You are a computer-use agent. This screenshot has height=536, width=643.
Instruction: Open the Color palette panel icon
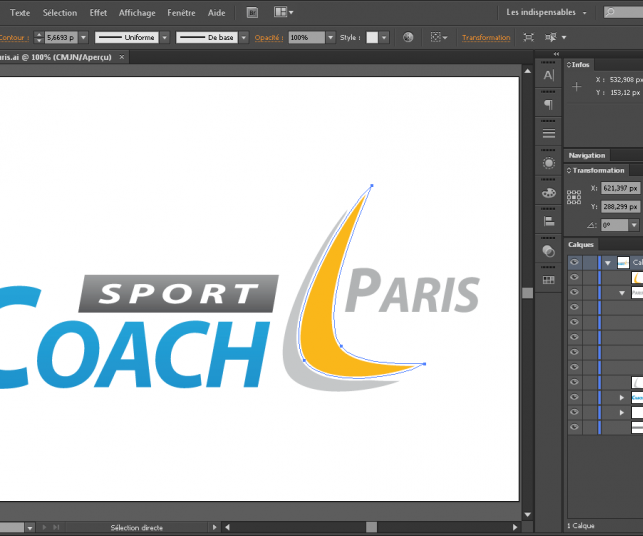549,193
